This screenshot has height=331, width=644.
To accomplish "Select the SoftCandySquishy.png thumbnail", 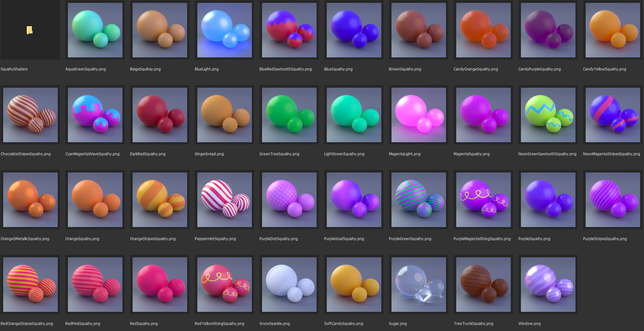I will 354,285.
